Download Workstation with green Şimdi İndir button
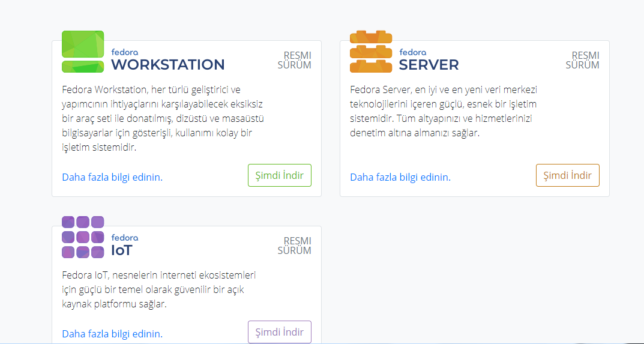 280,175
